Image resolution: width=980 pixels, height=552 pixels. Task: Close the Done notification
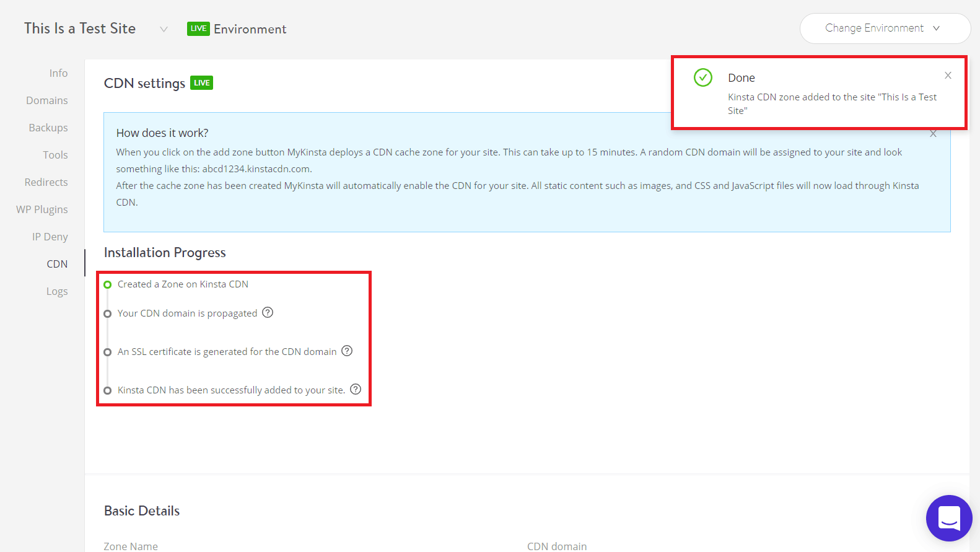point(948,76)
